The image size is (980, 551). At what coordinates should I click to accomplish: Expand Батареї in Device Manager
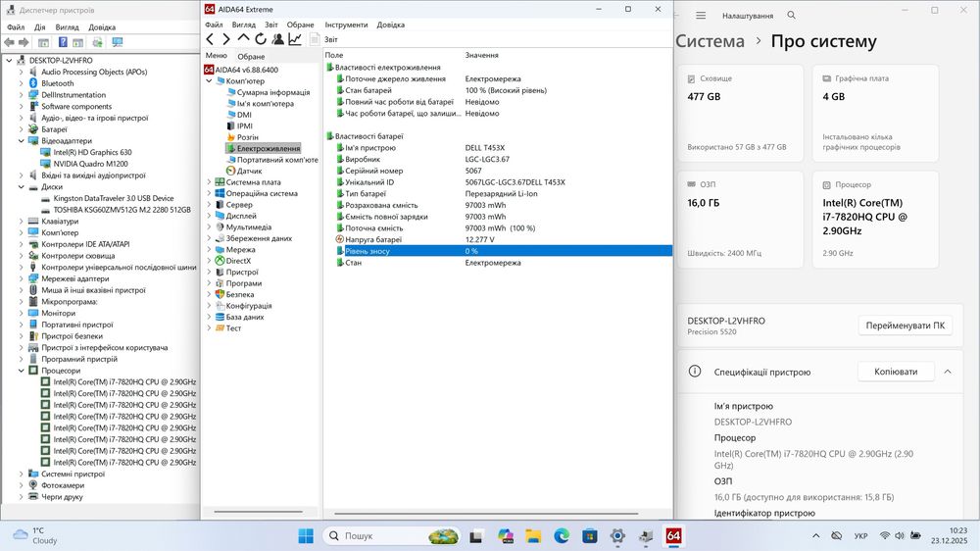click(x=21, y=129)
